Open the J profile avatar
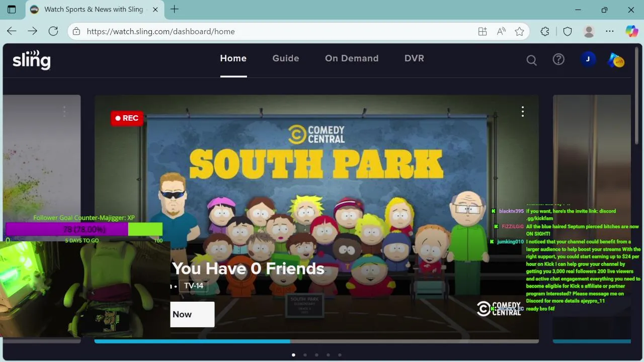The width and height of the screenshot is (644, 362). (x=588, y=59)
